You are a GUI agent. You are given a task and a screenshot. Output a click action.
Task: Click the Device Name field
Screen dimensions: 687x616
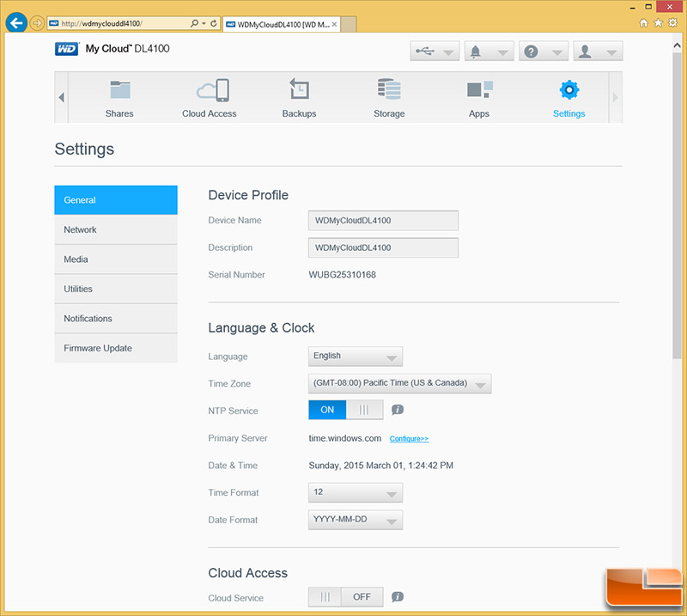(383, 220)
